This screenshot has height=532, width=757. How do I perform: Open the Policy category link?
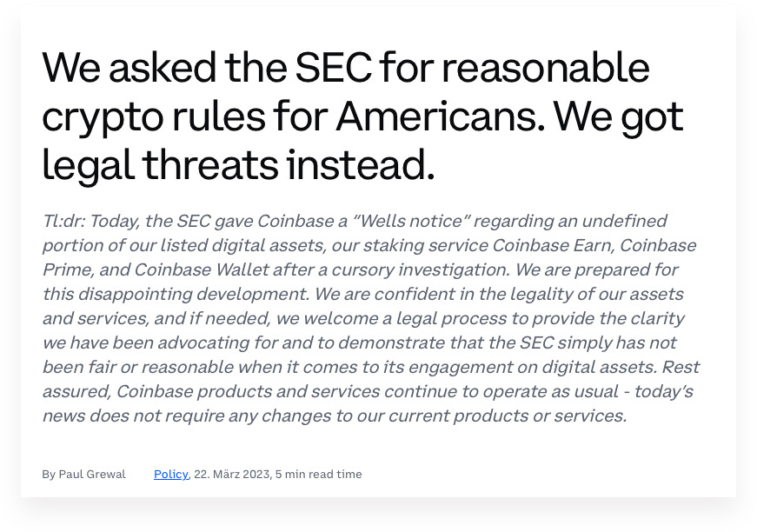click(x=171, y=474)
